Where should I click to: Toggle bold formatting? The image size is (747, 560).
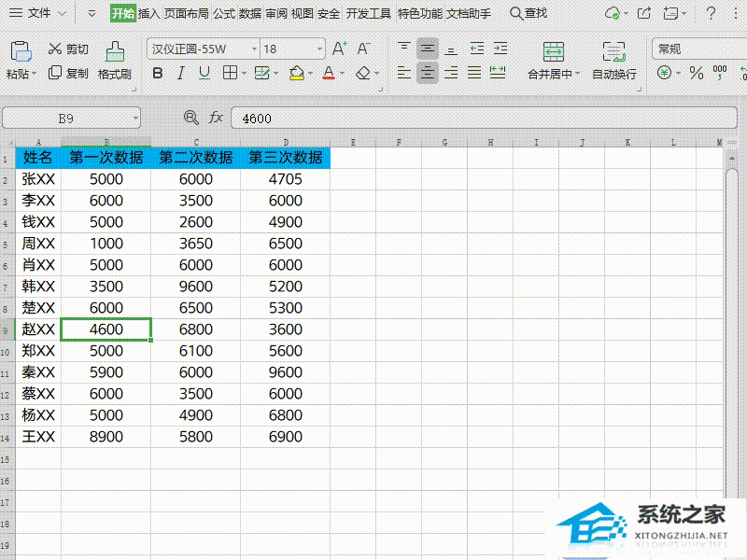tap(158, 73)
